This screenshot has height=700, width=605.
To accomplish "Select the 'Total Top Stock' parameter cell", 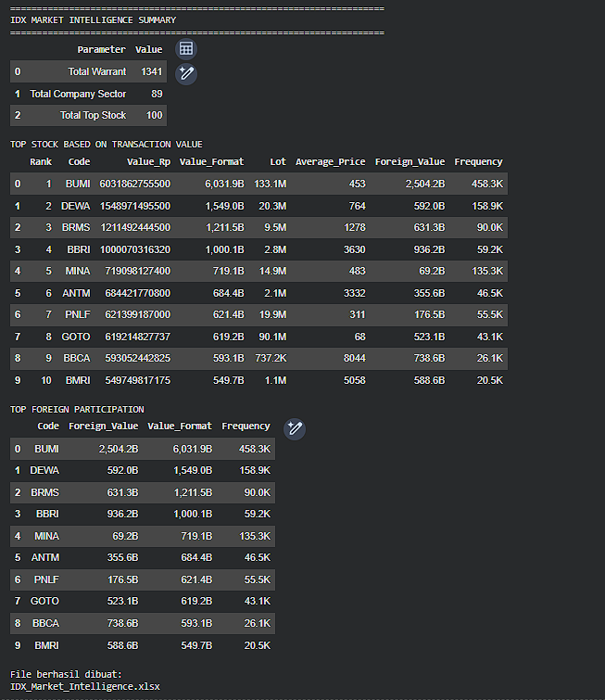I will click(94, 115).
